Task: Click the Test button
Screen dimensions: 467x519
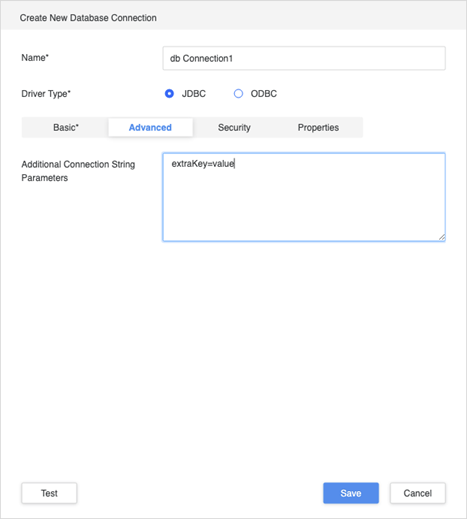Action: pos(49,493)
